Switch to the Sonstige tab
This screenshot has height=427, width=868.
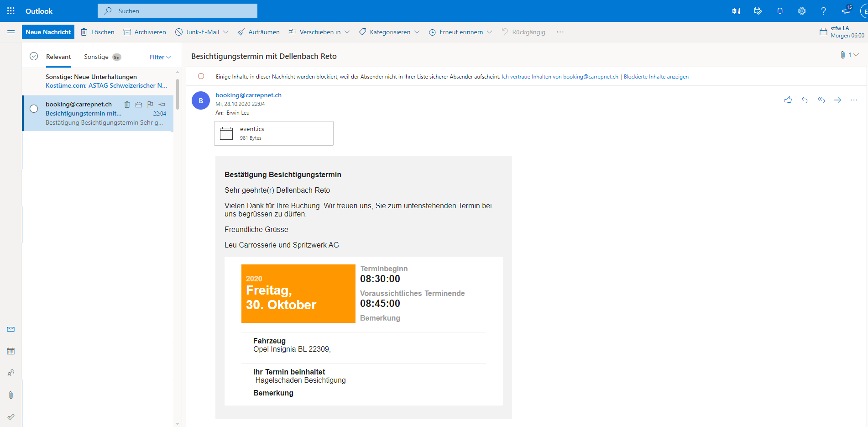click(96, 57)
